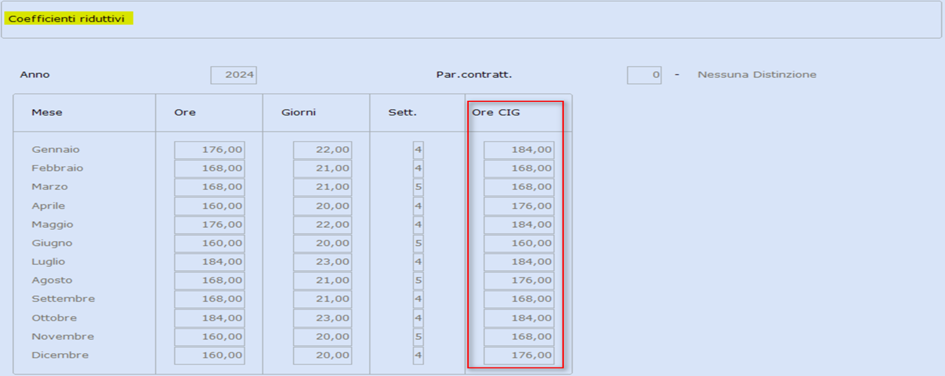Click the 'Sett.' column header
The width and height of the screenshot is (945, 376).
coord(403,113)
